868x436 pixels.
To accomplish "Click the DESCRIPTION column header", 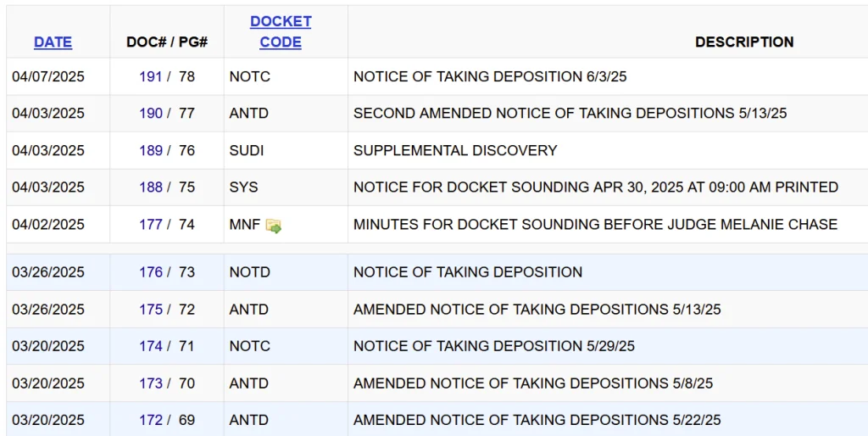I will coord(744,42).
